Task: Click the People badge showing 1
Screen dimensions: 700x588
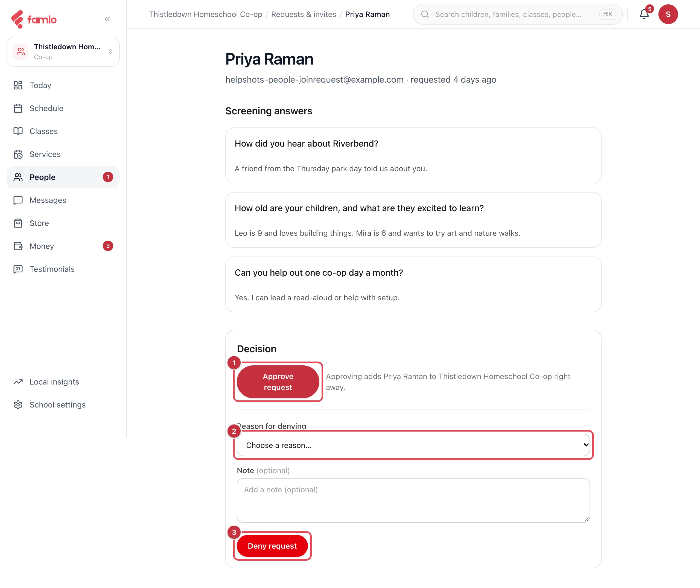Action: (108, 177)
